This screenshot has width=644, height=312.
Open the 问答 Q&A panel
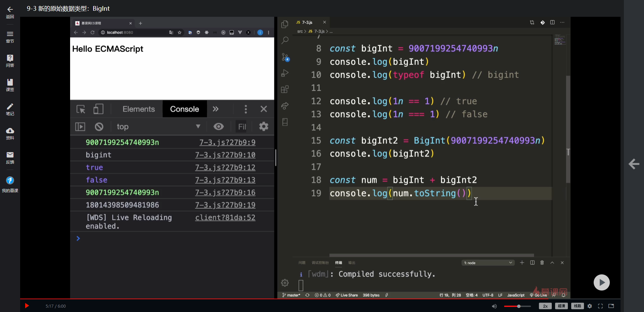10,61
